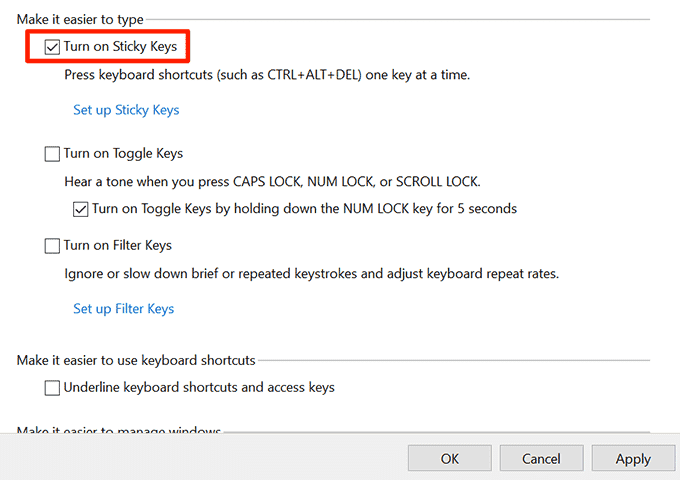This screenshot has width=680, height=480.
Task: Tick the Underline keyboard shortcuts checkbox box
Action: (x=52, y=387)
